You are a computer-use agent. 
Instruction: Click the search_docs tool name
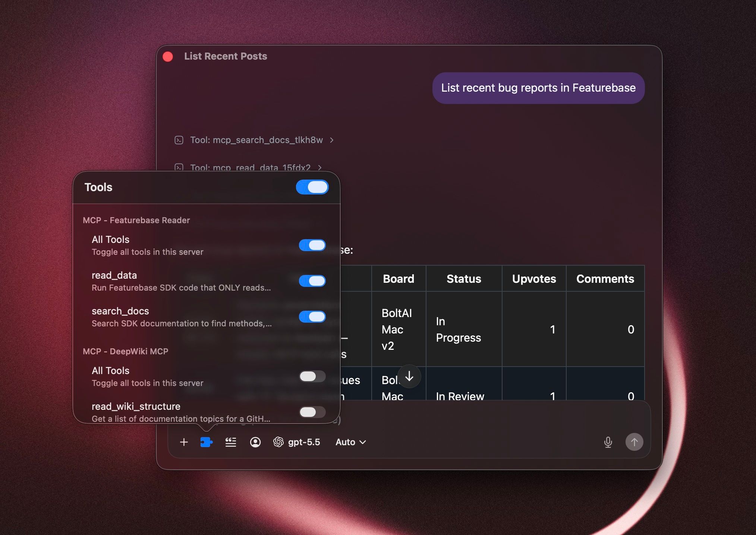point(120,311)
